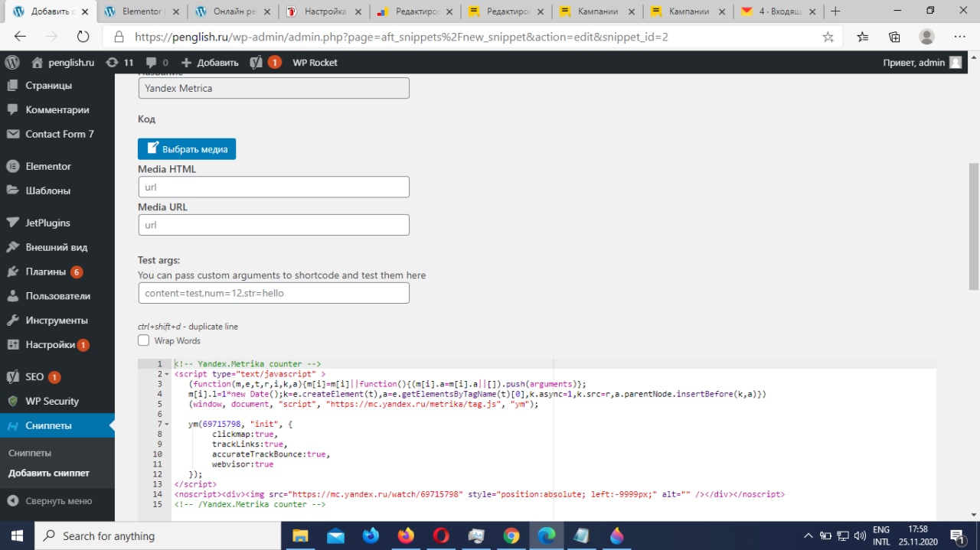Image resolution: width=980 pixels, height=550 pixels.
Task: Click the Yandex Metrica name field
Action: [x=273, y=88]
